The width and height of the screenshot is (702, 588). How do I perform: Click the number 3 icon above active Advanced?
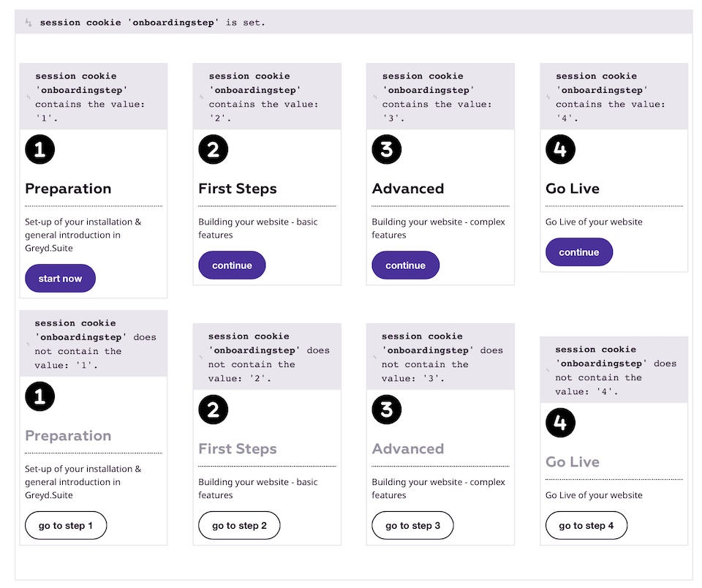pos(386,150)
